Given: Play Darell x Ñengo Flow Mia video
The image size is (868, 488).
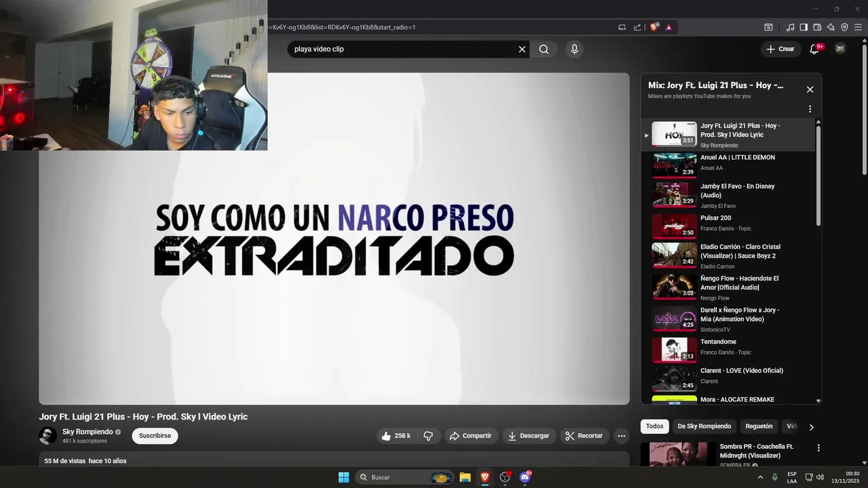Looking at the screenshot, I should (x=729, y=319).
